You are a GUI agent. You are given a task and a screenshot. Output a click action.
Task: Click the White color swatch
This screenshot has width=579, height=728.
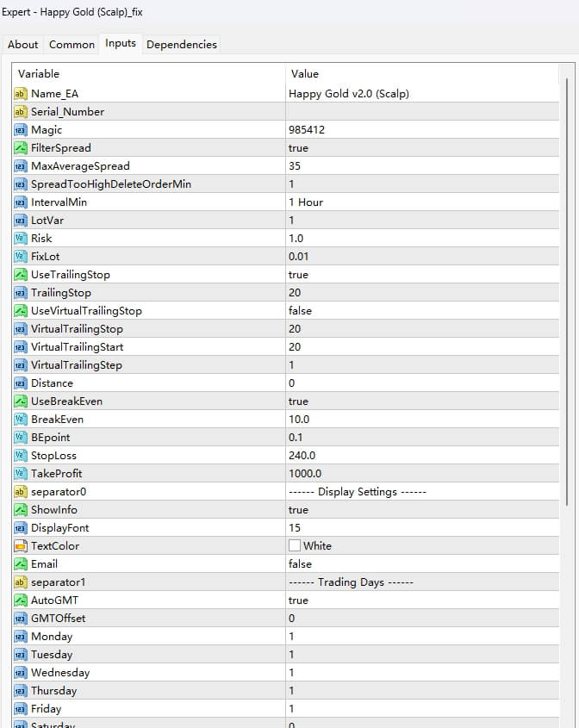click(x=295, y=545)
